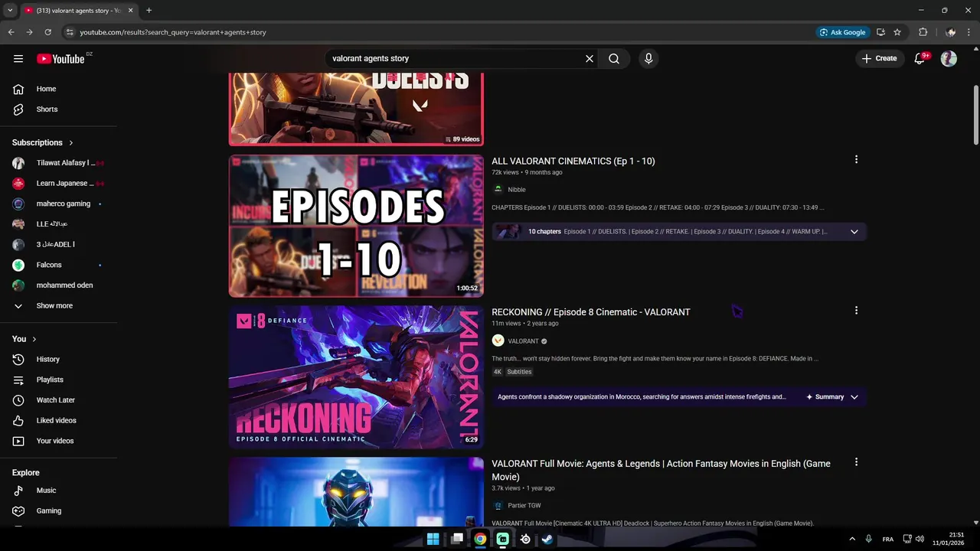
Task: Open the tab search dropdown in Chrome
Action: coord(10,10)
